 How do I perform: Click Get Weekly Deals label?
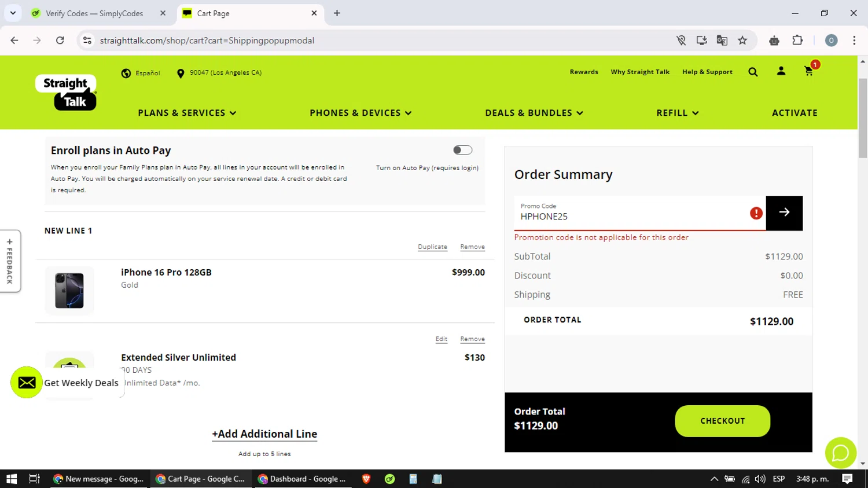pyautogui.click(x=81, y=383)
